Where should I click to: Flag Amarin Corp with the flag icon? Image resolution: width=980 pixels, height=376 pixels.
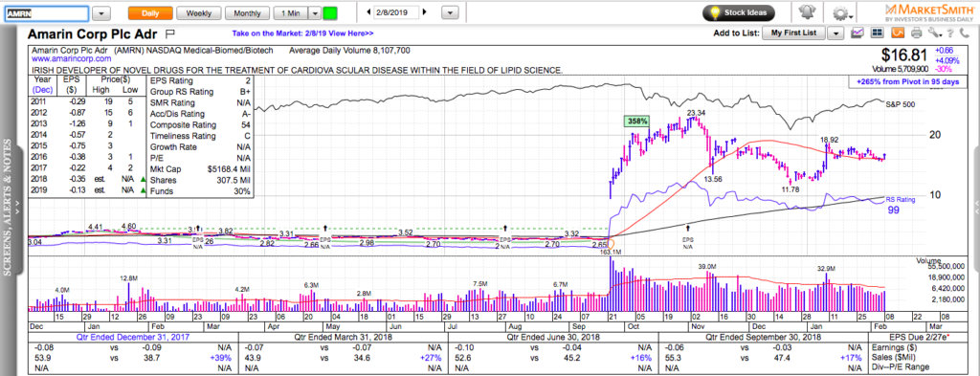170,33
